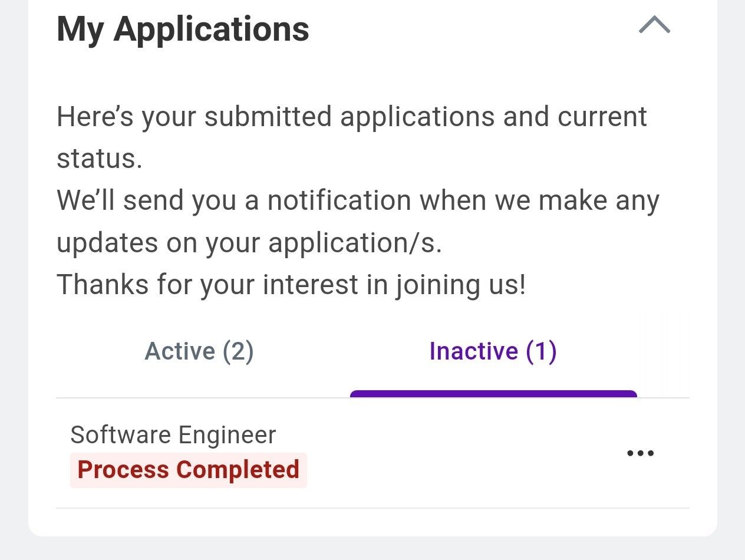Screen dimensions: 745x560
Task: Collapse the My Applications section chevron
Action: [654, 25]
